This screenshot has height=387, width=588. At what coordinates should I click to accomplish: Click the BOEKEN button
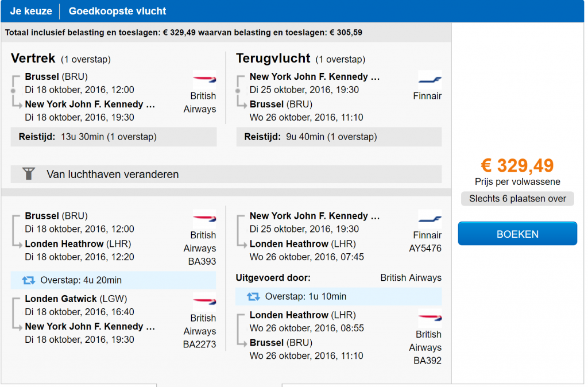[517, 234]
